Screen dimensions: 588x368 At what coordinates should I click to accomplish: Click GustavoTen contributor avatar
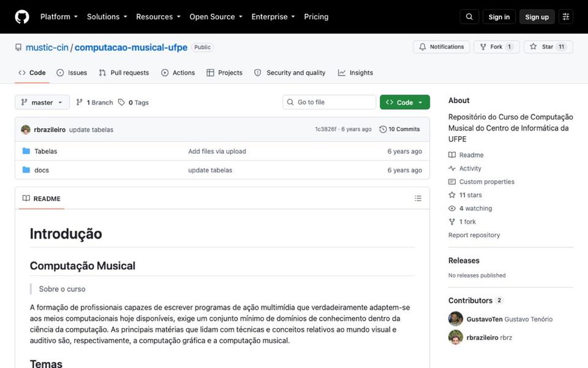[x=456, y=319]
